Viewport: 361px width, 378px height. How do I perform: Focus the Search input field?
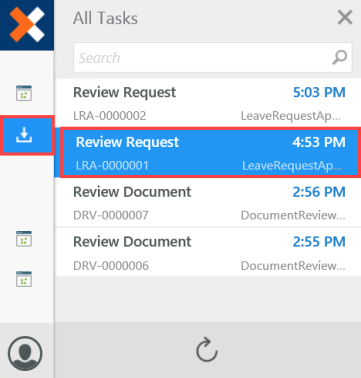point(213,58)
